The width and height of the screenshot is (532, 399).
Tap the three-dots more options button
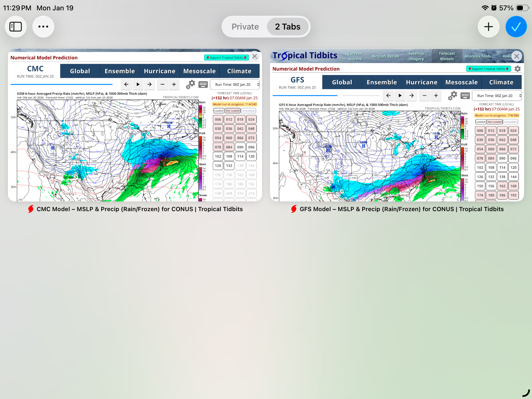(x=43, y=27)
